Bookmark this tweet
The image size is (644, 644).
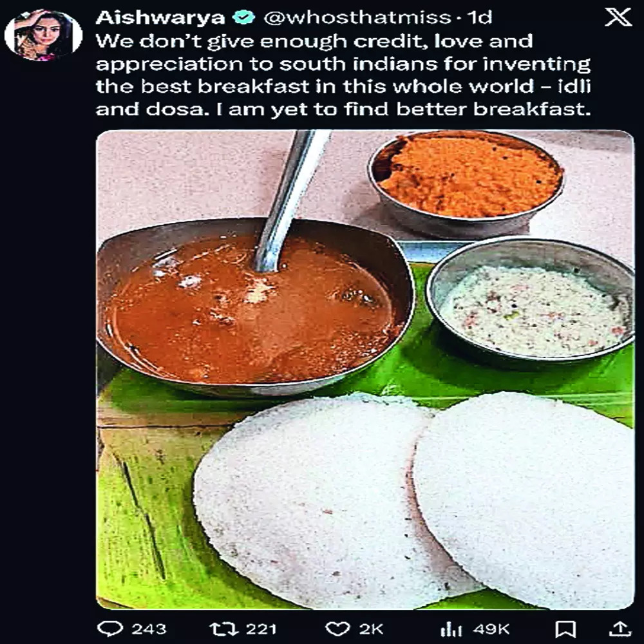(x=565, y=629)
